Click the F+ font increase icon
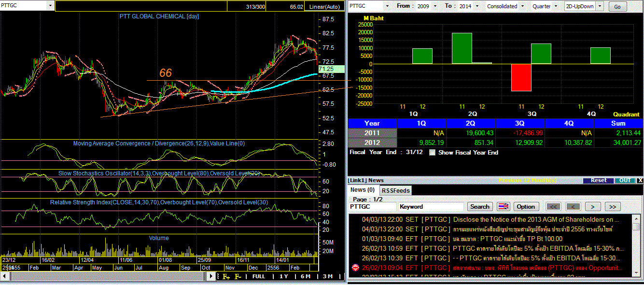 (226, 277)
